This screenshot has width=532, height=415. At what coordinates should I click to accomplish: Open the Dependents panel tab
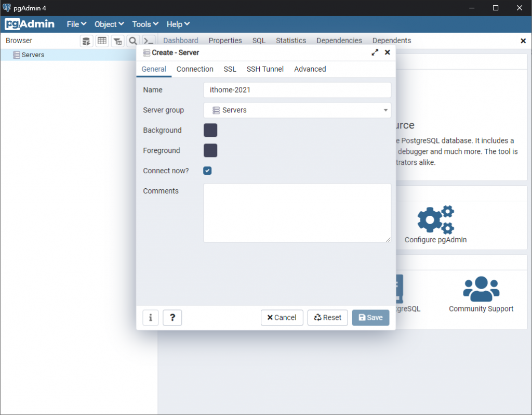tap(392, 41)
